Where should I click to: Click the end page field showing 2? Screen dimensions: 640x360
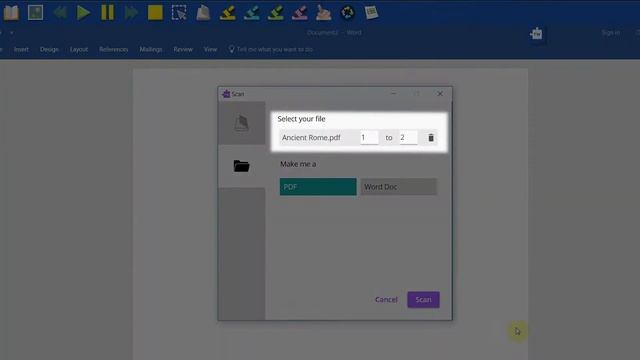tap(408, 138)
